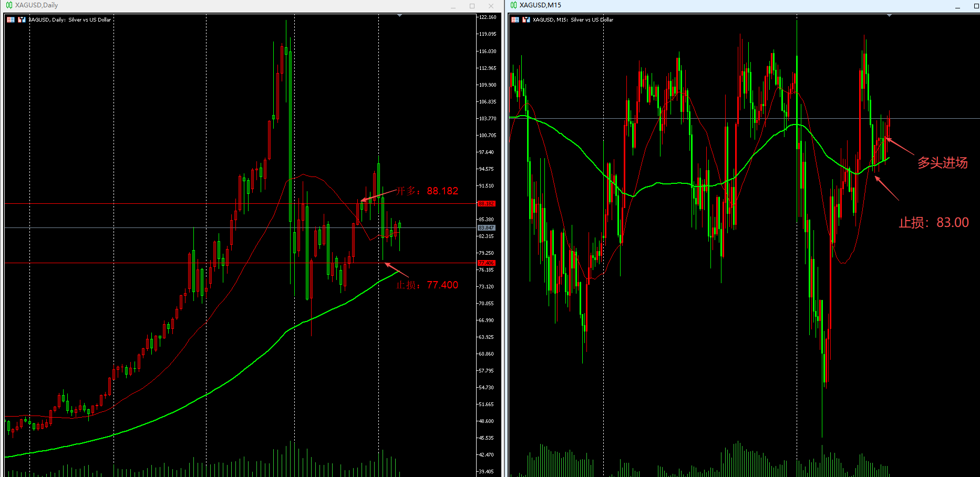The width and height of the screenshot is (980, 477).
Task: Click the XAGUSD,Daily window candlestick icon
Action: 9,5
